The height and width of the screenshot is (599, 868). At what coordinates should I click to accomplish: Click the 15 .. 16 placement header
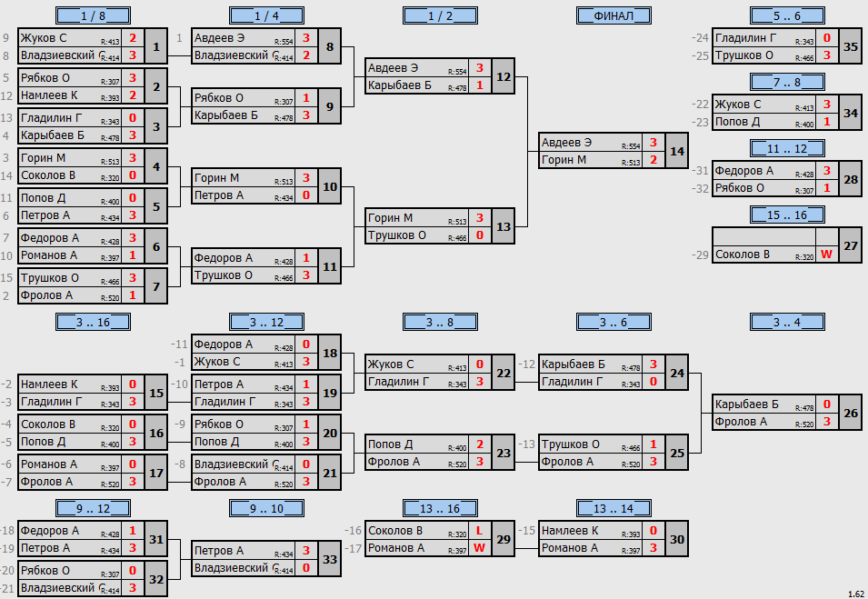(787, 215)
